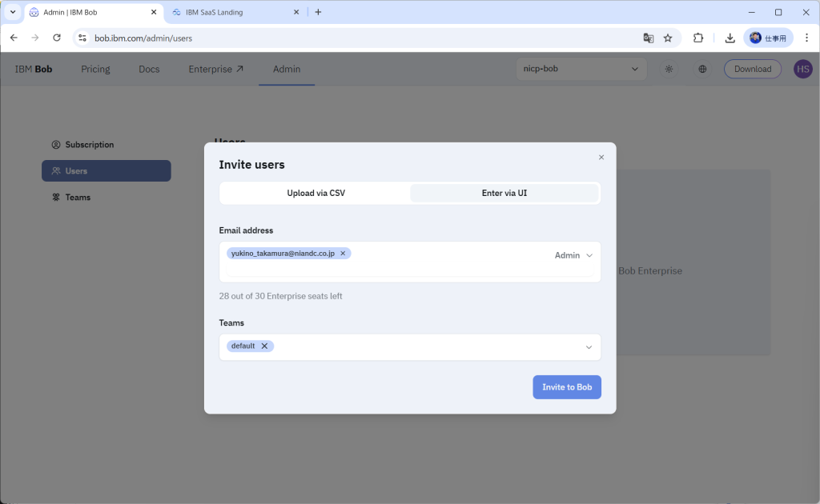Open the nicp-bob organization dropdown
The height and width of the screenshot is (504, 820).
[581, 69]
